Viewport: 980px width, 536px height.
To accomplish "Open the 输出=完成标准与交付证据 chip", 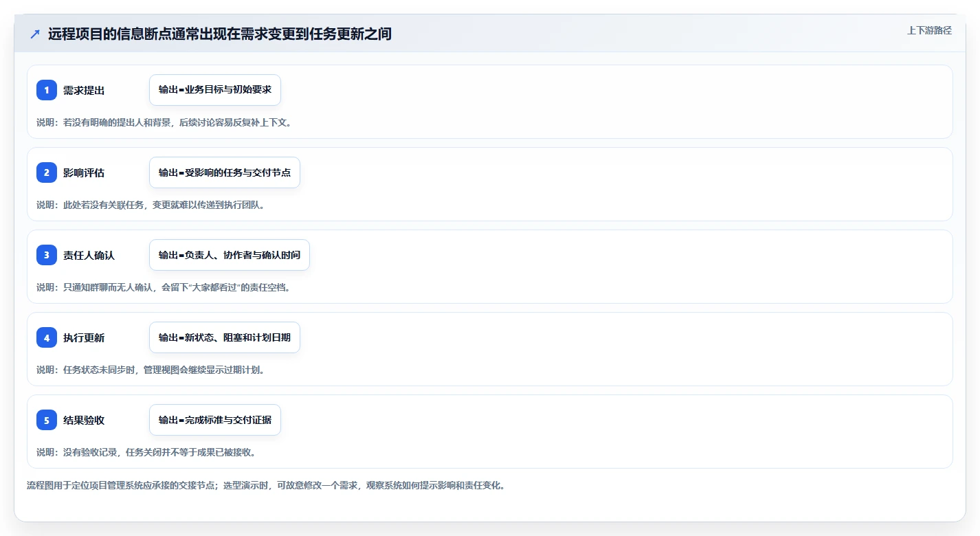I will pyautogui.click(x=215, y=420).
